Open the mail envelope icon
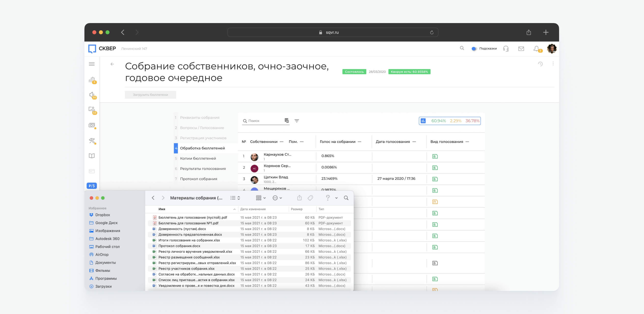The height and width of the screenshot is (314, 644). click(521, 49)
